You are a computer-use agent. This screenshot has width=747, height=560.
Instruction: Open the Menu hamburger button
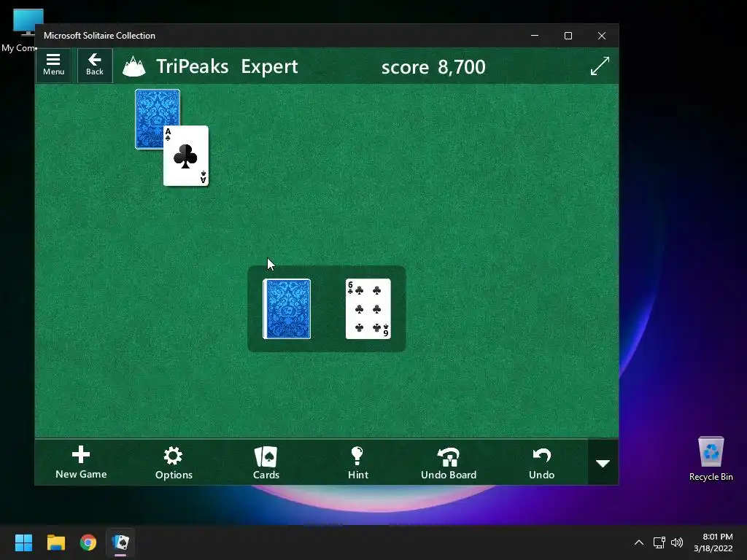point(53,66)
